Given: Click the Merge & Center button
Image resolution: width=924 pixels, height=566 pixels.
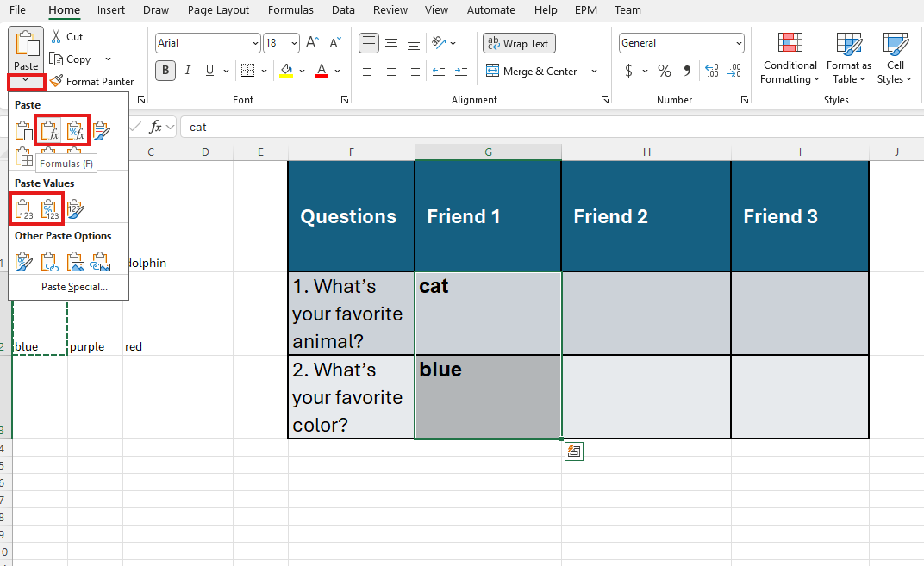Looking at the screenshot, I should (x=532, y=72).
